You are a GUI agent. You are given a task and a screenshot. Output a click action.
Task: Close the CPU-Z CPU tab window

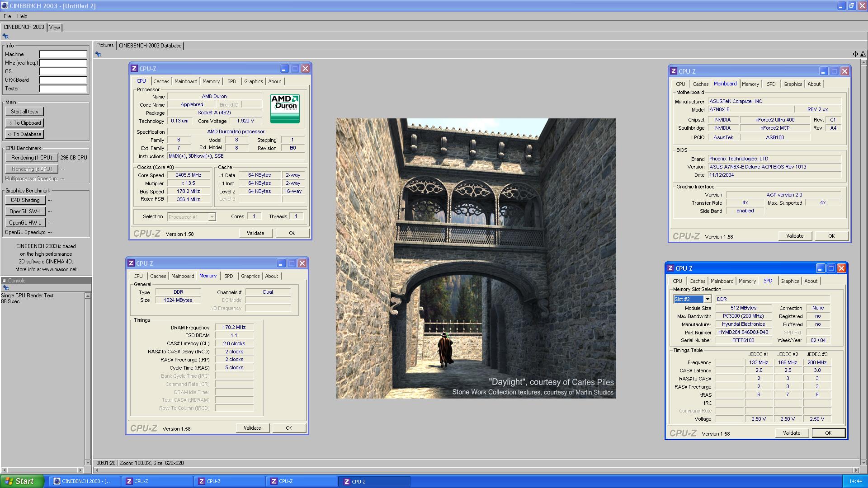306,69
